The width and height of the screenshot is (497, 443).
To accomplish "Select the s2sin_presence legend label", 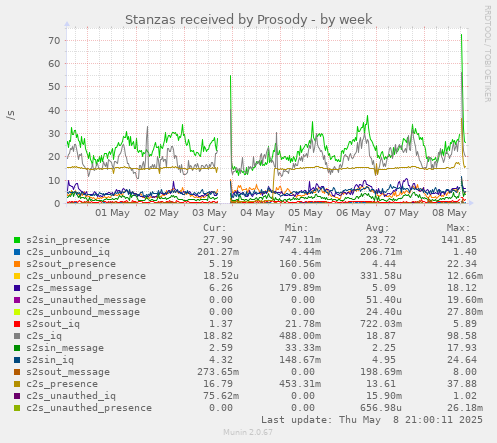I will point(68,240).
